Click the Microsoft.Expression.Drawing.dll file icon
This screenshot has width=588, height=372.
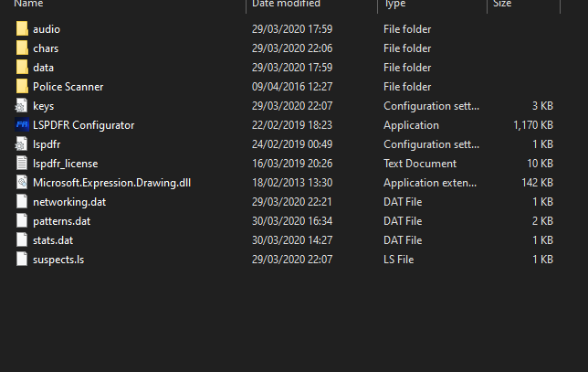click(x=22, y=183)
